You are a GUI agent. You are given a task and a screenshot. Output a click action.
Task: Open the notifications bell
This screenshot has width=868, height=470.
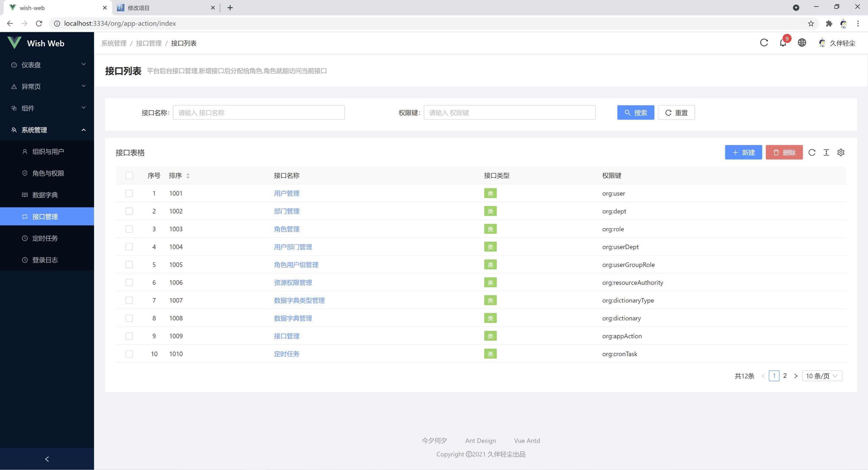click(x=783, y=43)
